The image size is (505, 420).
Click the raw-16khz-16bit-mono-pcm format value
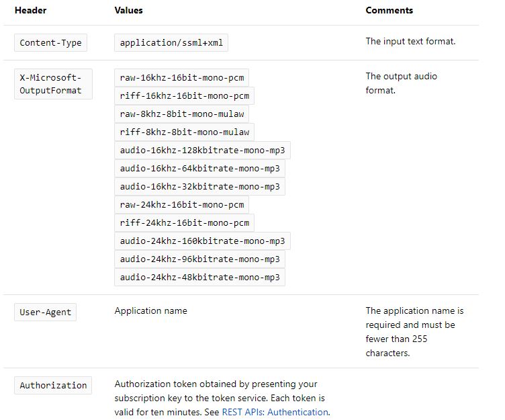pyautogui.click(x=184, y=77)
